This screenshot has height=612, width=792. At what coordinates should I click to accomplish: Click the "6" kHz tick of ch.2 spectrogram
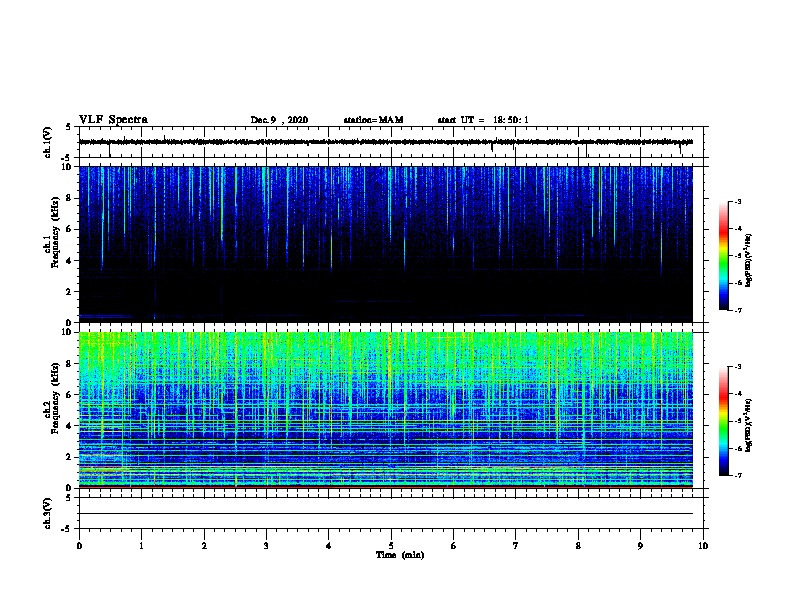tap(69, 394)
